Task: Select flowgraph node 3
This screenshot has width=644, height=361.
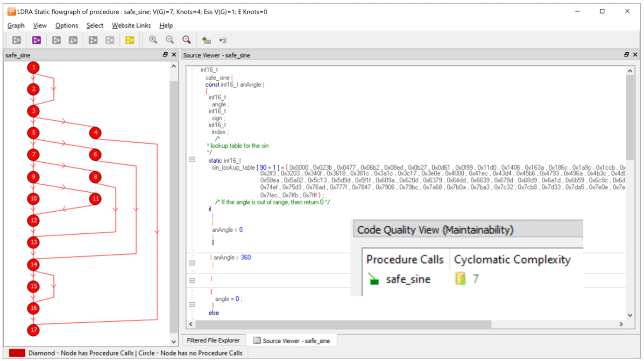Action: tap(33, 111)
